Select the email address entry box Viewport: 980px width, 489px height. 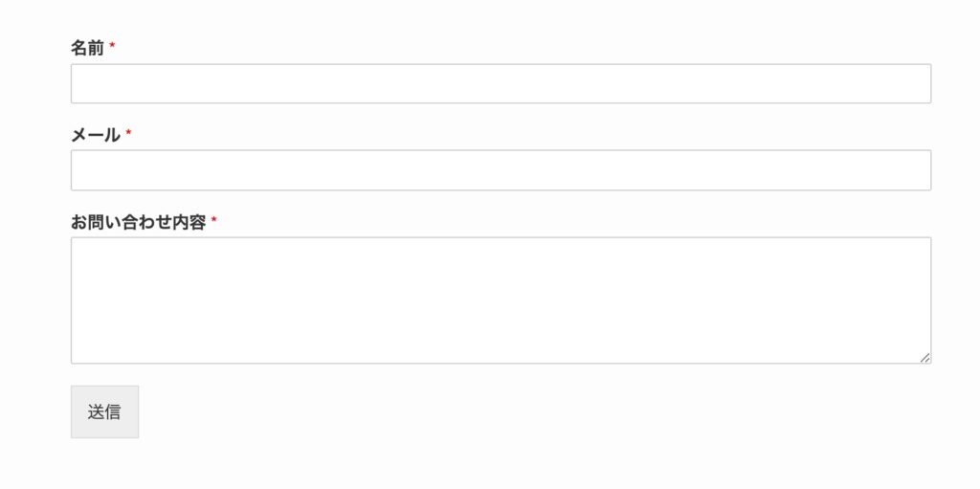tap(501, 170)
